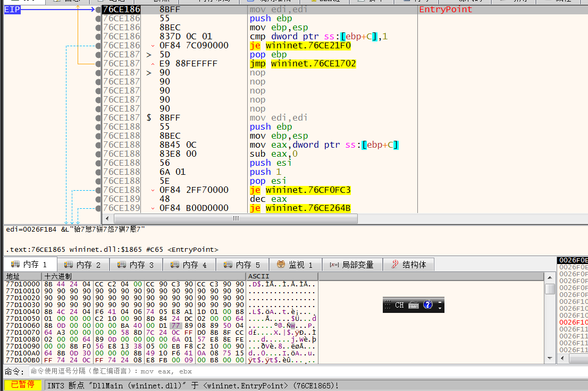Switch input language via the CH indicator

[x=399, y=305]
